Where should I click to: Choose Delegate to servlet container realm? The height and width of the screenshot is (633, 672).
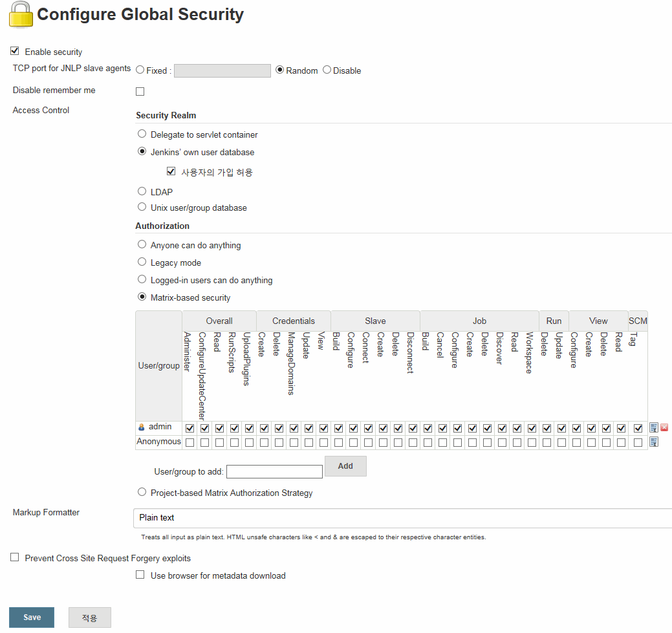click(x=142, y=134)
